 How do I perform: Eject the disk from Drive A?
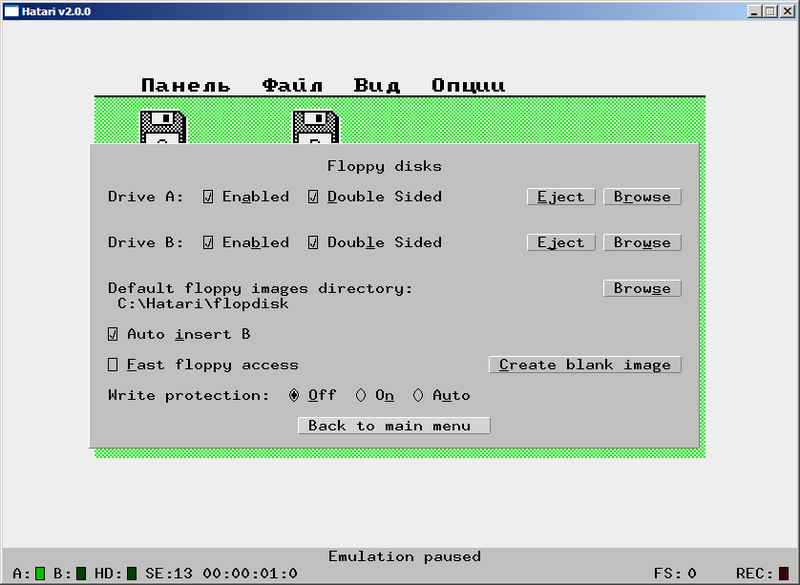pyautogui.click(x=561, y=197)
